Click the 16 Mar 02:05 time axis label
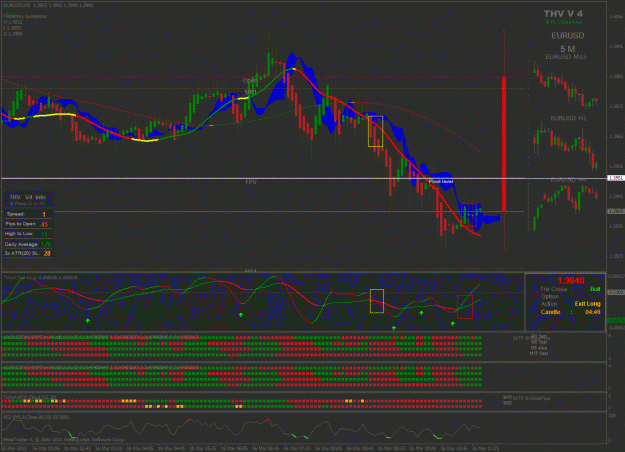The height and width of the screenshot is (452, 625). (x=46, y=448)
